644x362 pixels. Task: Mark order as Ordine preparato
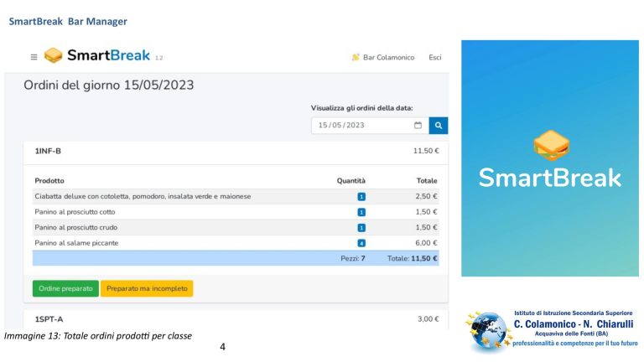coord(65,288)
